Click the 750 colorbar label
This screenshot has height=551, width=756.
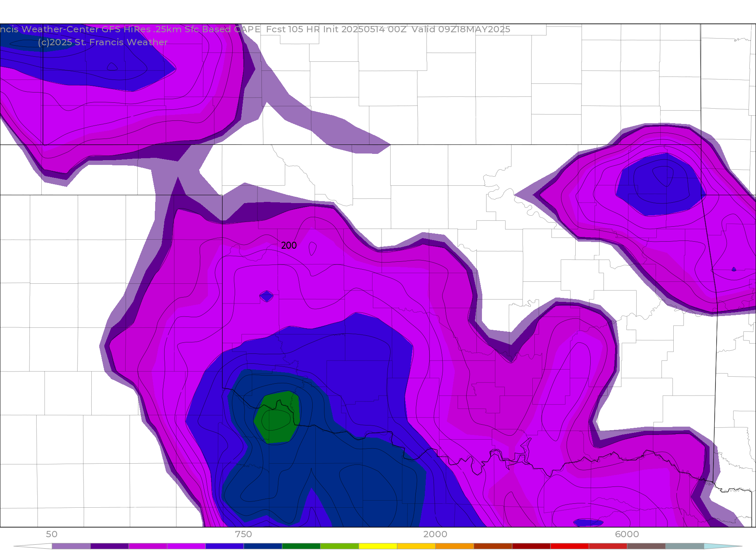click(243, 534)
